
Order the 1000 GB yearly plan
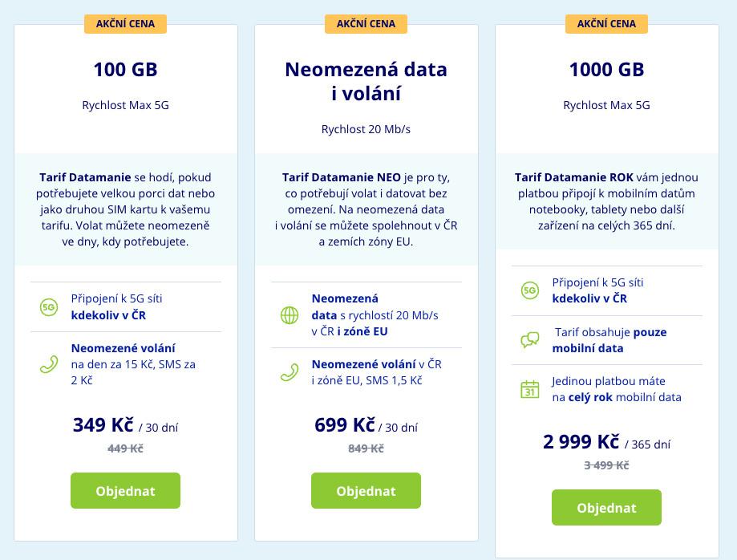pos(607,508)
